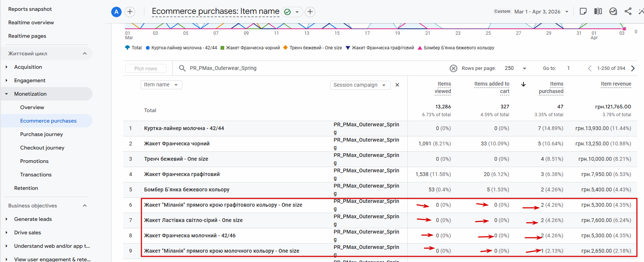Select Transactions in the Monetization menu
The image size is (644, 262).
click(36, 175)
